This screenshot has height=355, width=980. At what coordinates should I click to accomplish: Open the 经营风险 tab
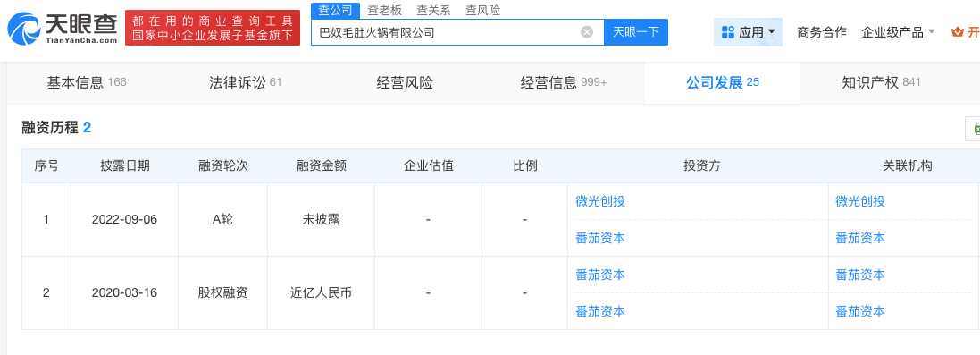tap(405, 82)
